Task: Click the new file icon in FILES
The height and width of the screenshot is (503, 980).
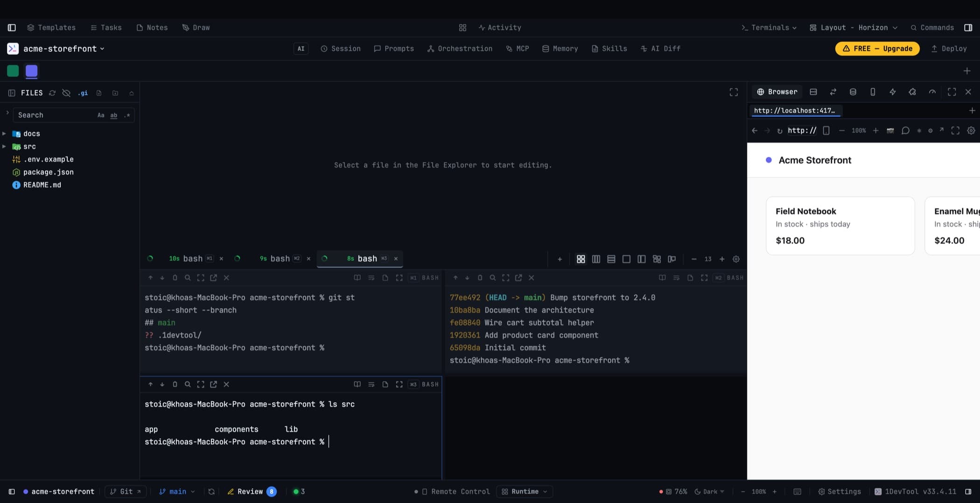Action: (99, 93)
